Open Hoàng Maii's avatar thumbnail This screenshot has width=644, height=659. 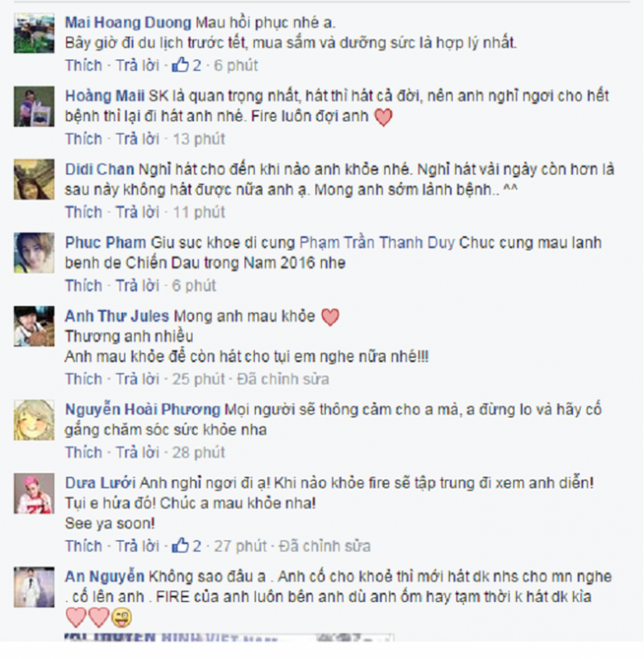coord(34,107)
